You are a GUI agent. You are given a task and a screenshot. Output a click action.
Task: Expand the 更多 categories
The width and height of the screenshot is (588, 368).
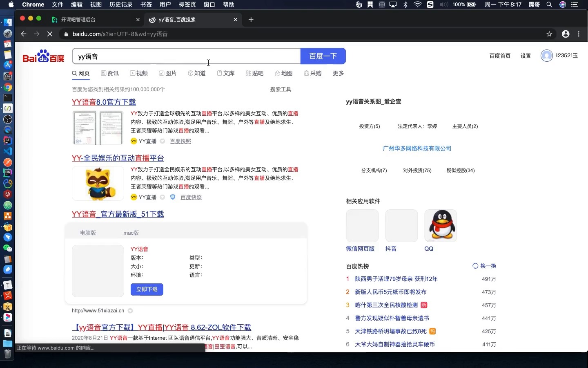click(x=338, y=73)
